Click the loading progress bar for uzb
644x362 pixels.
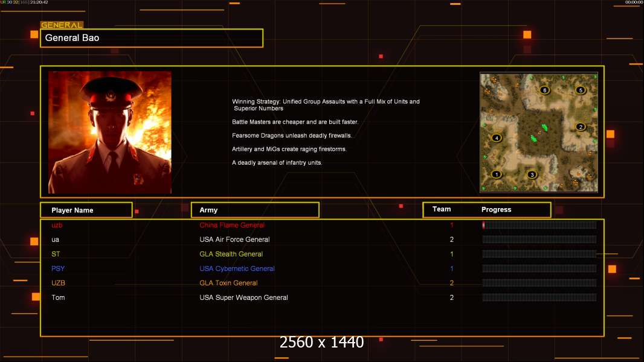point(539,225)
